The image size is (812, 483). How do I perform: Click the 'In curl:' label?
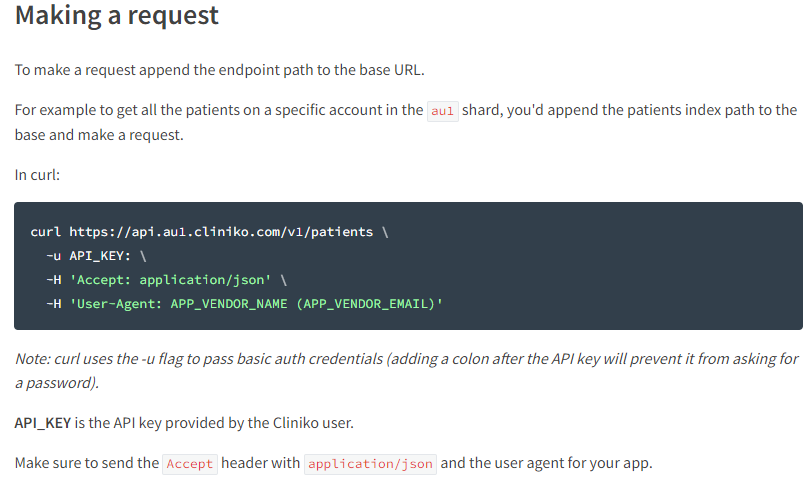click(x=37, y=175)
